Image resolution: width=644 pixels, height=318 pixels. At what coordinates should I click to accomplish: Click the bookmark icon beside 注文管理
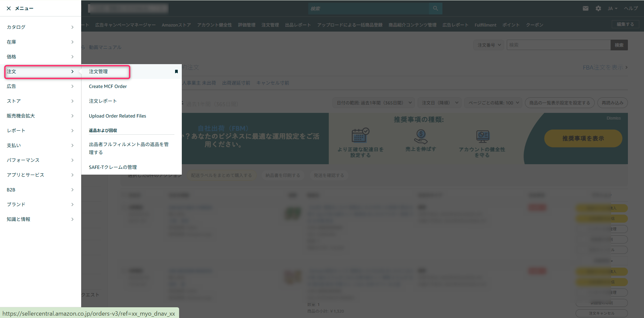coord(176,72)
